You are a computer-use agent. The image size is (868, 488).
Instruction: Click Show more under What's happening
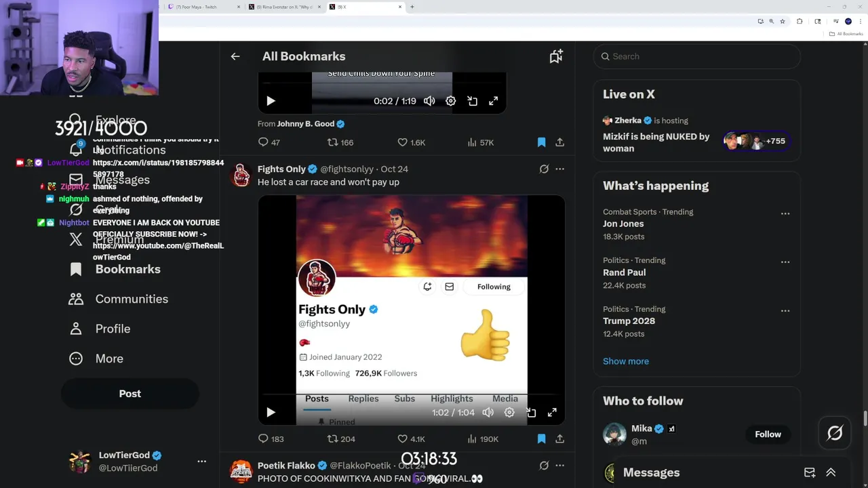(626, 361)
